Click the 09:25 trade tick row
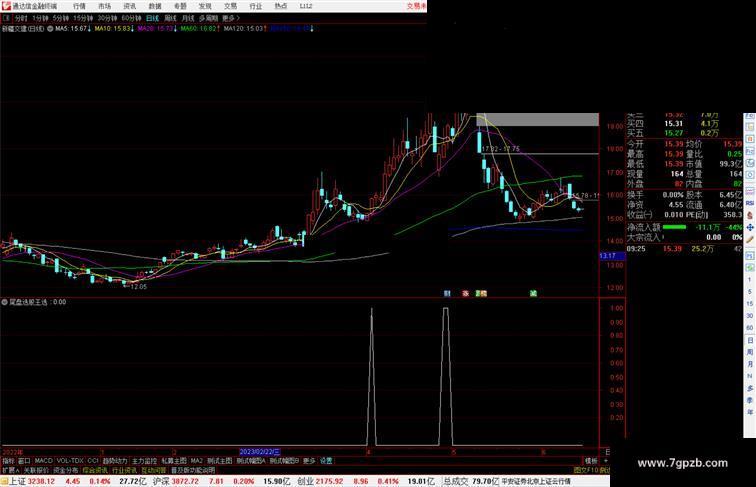 (684, 249)
